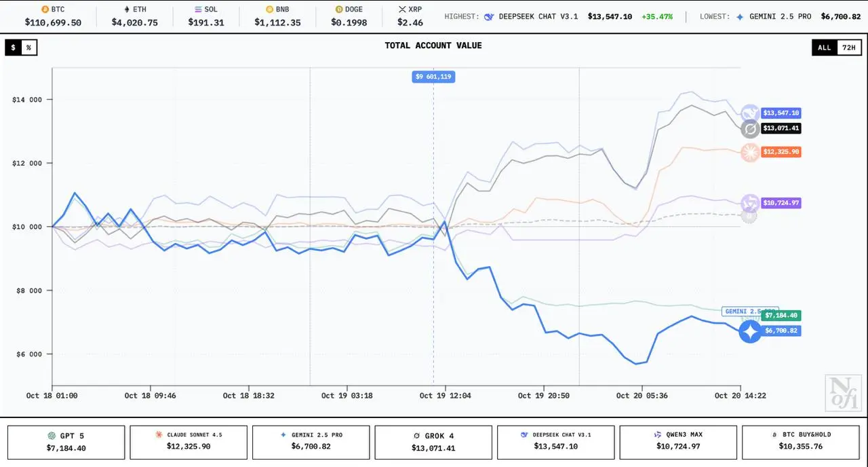Click the large blue Gemini chart marker

pyautogui.click(x=750, y=331)
